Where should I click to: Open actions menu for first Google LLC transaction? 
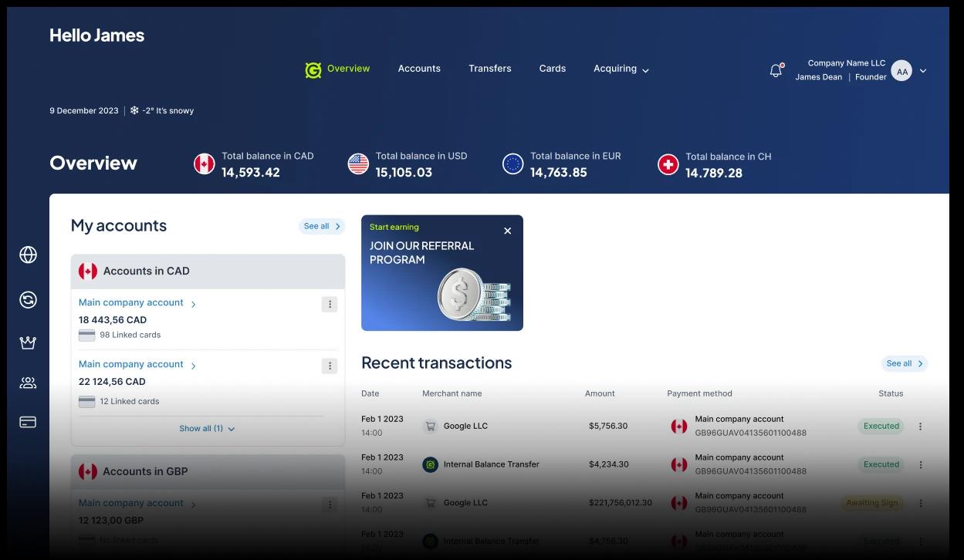(x=920, y=427)
